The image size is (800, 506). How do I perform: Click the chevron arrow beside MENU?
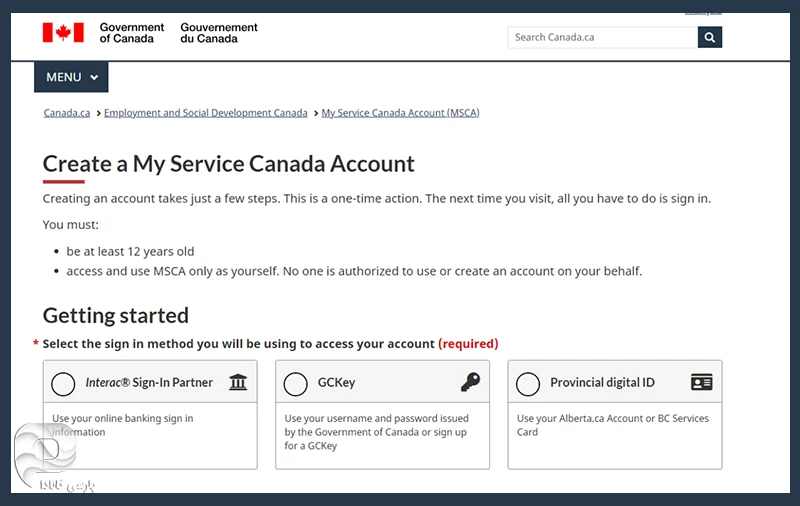94,78
